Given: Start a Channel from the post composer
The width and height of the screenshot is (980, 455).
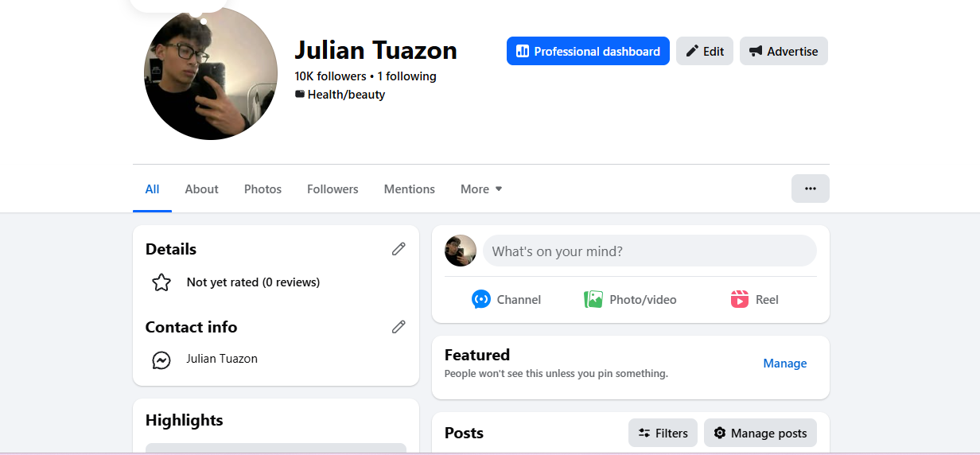Looking at the screenshot, I should click(x=506, y=300).
